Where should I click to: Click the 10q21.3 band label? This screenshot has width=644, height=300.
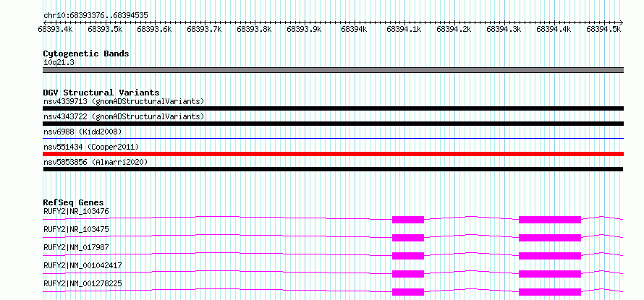pyautogui.click(x=59, y=63)
